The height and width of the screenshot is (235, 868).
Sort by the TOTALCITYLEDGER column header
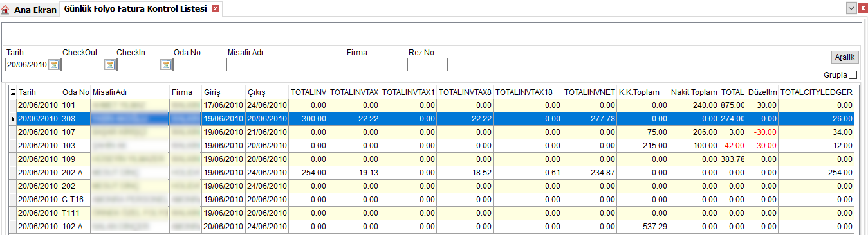click(x=817, y=92)
